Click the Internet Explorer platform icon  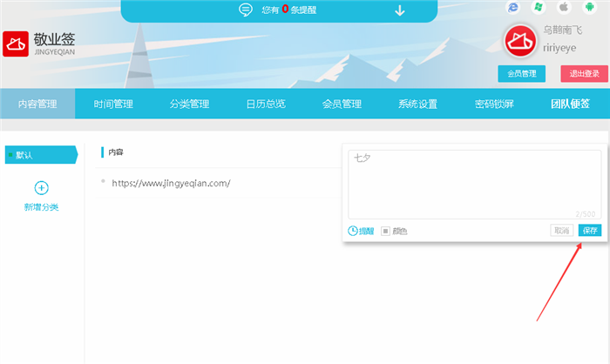pos(513,7)
